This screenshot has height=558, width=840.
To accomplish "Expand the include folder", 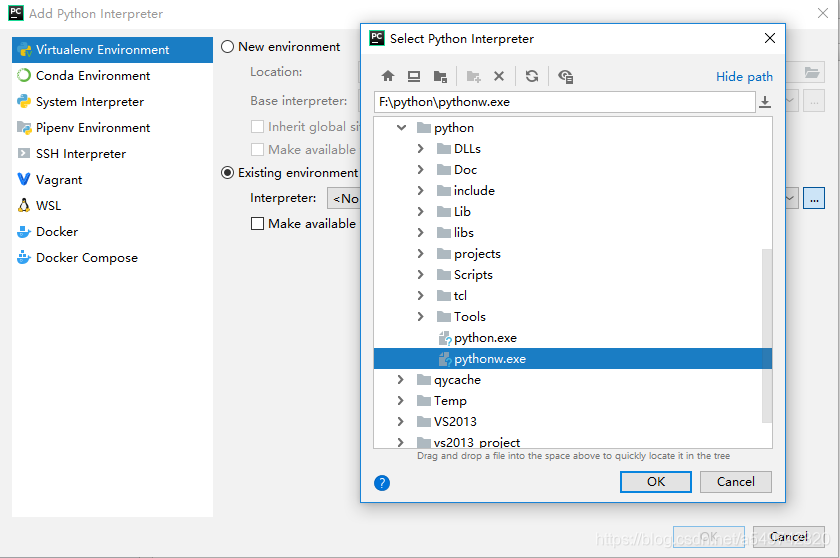I will point(421,191).
